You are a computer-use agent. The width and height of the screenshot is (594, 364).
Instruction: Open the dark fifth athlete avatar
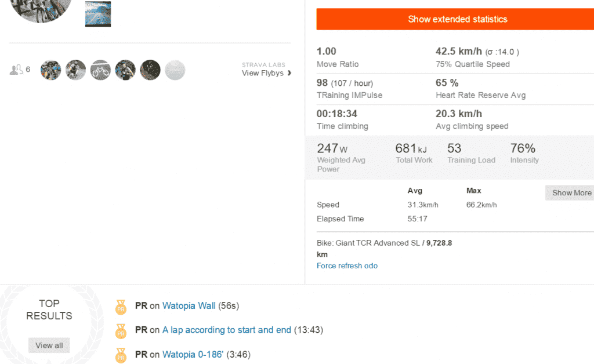pos(150,70)
